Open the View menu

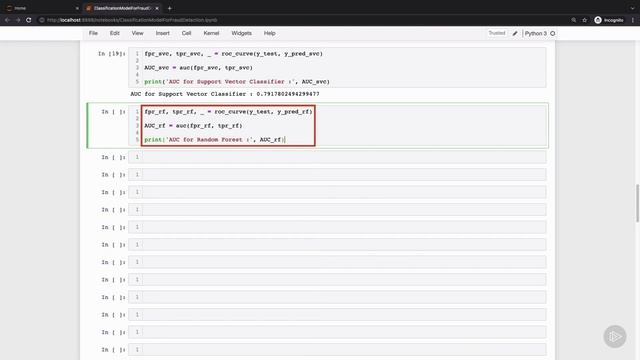coord(137,33)
